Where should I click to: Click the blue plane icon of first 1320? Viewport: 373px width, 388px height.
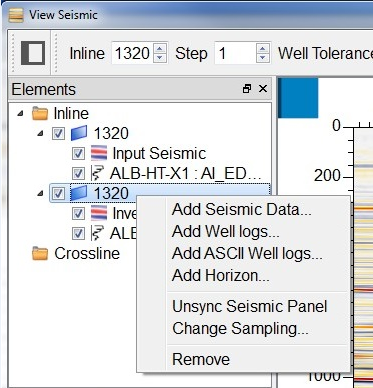79,133
